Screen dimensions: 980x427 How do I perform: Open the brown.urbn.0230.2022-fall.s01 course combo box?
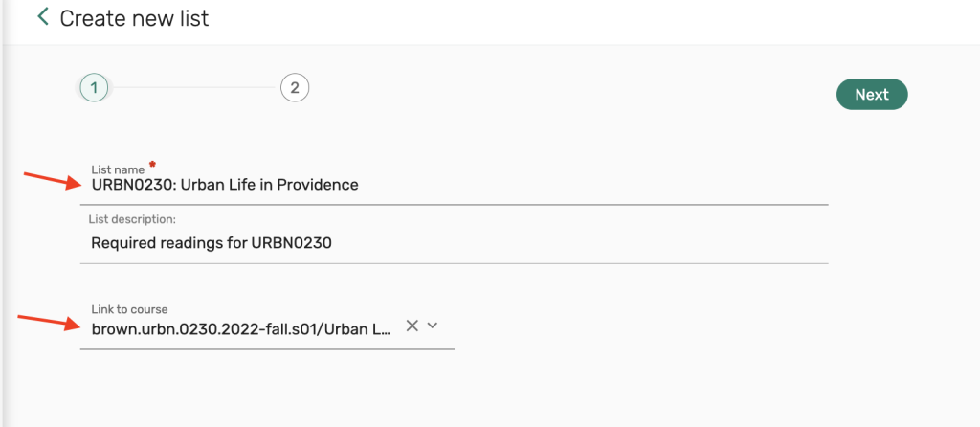[241, 328]
